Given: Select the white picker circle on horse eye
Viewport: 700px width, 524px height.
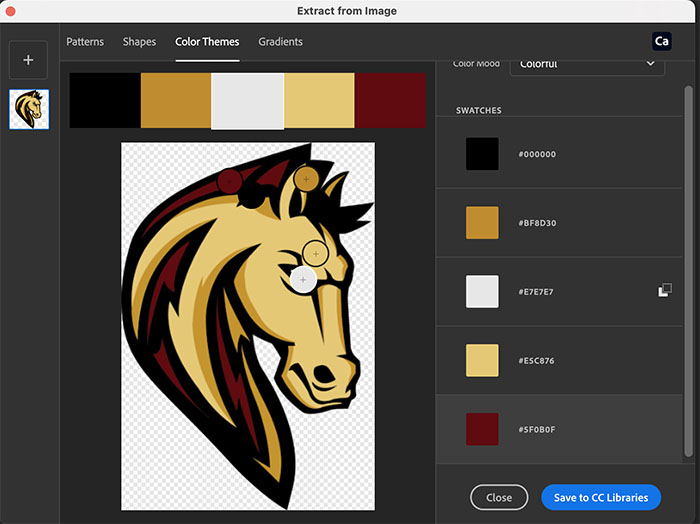Looking at the screenshot, I should 303,280.
